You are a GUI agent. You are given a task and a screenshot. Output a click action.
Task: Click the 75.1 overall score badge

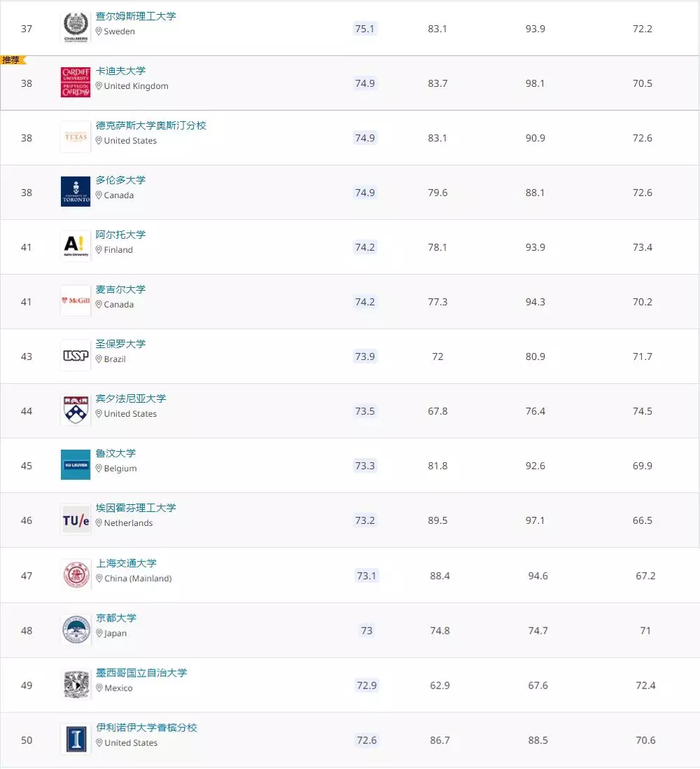point(365,29)
